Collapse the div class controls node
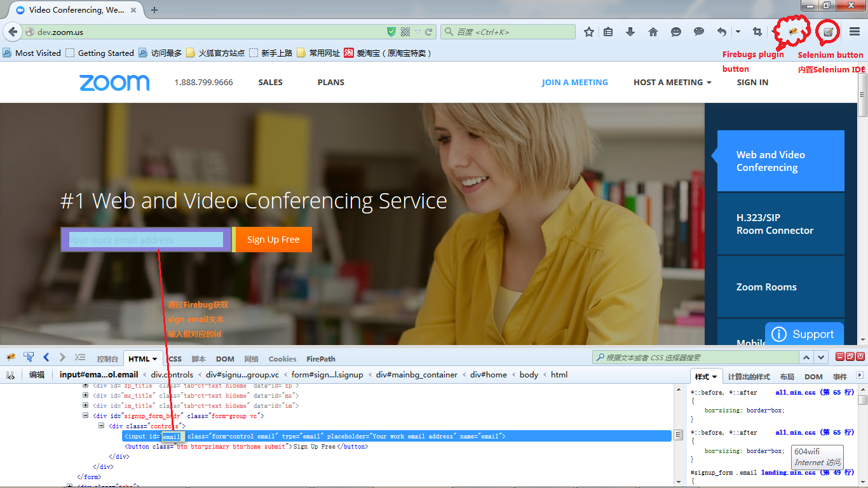 pyautogui.click(x=101, y=426)
